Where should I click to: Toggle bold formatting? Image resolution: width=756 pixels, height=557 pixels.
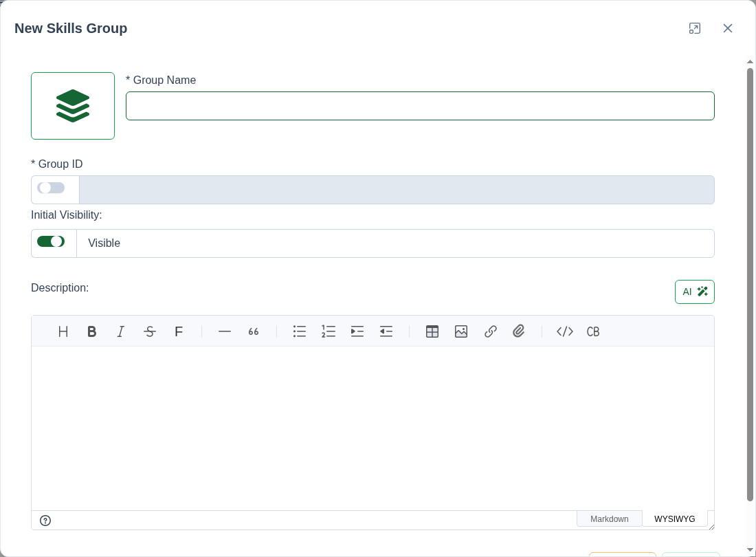91,331
